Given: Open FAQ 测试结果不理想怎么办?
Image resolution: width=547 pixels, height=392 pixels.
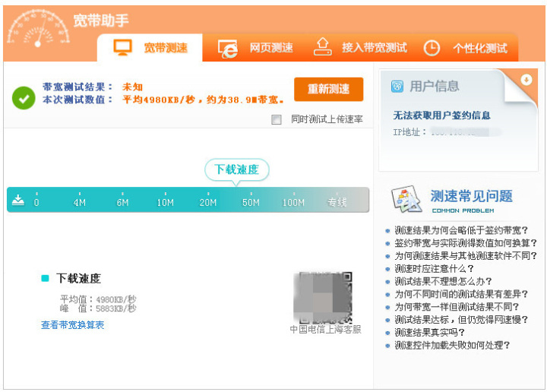Looking at the screenshot, I should [443, 281].
